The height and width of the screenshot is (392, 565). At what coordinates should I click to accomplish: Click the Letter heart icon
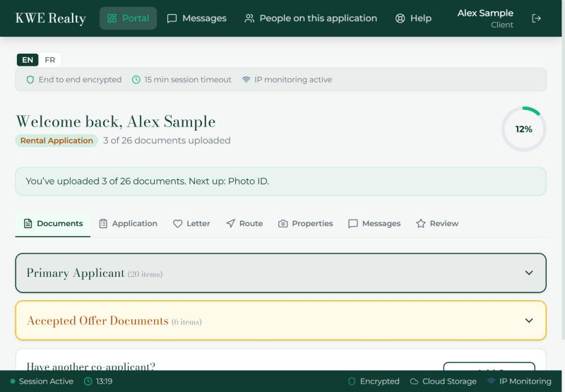click(178, 224)
